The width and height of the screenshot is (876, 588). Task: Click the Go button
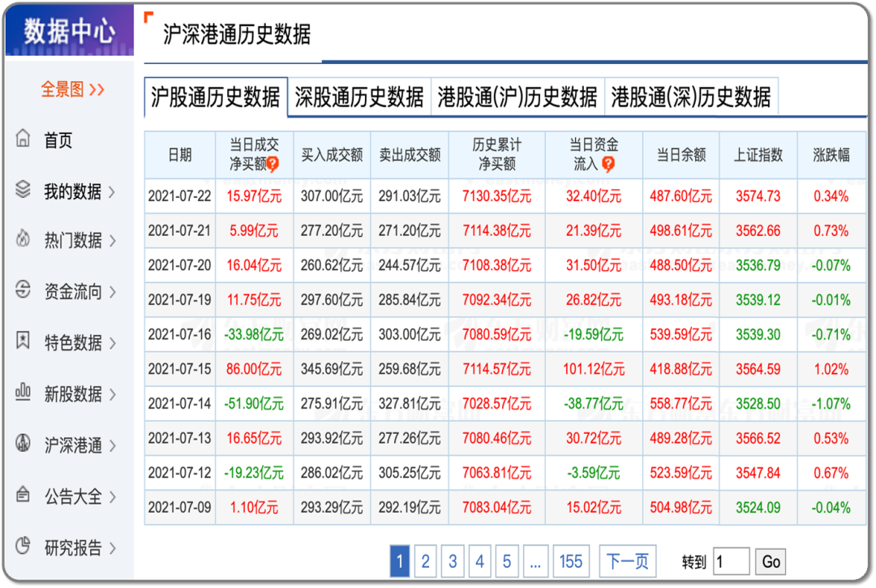pos(771,562)
